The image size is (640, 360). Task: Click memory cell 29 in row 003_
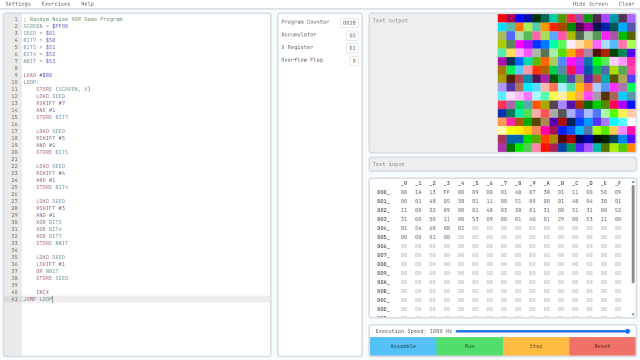(561, 219)
